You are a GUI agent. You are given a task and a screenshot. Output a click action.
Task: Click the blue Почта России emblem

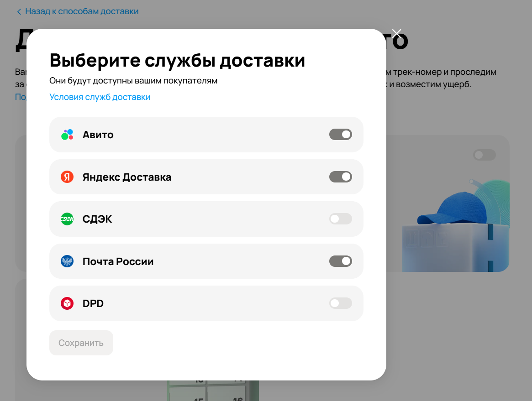(67, 261)
